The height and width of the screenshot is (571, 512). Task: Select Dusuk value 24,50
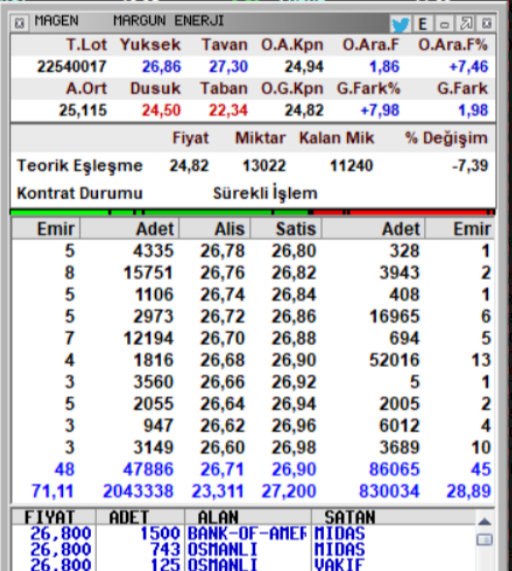point(161,110)
